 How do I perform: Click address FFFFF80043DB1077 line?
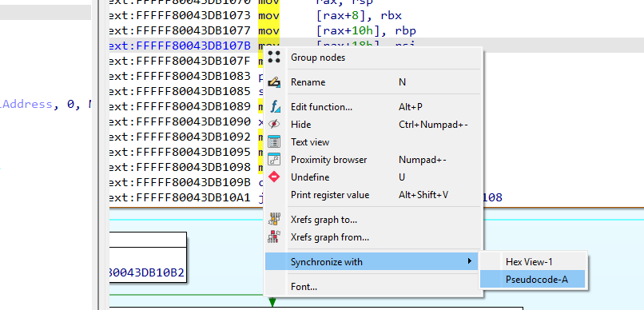point(180,31)
